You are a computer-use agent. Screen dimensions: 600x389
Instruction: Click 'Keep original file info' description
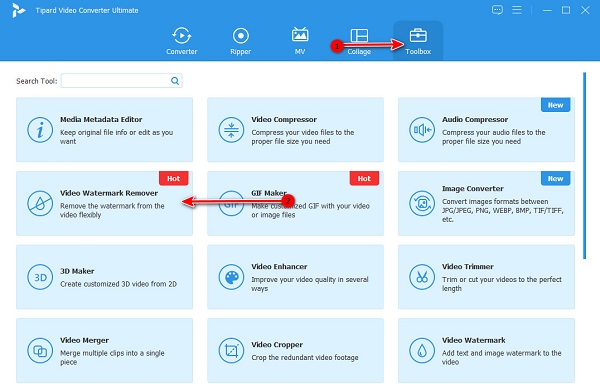click(x=116, y=137)
